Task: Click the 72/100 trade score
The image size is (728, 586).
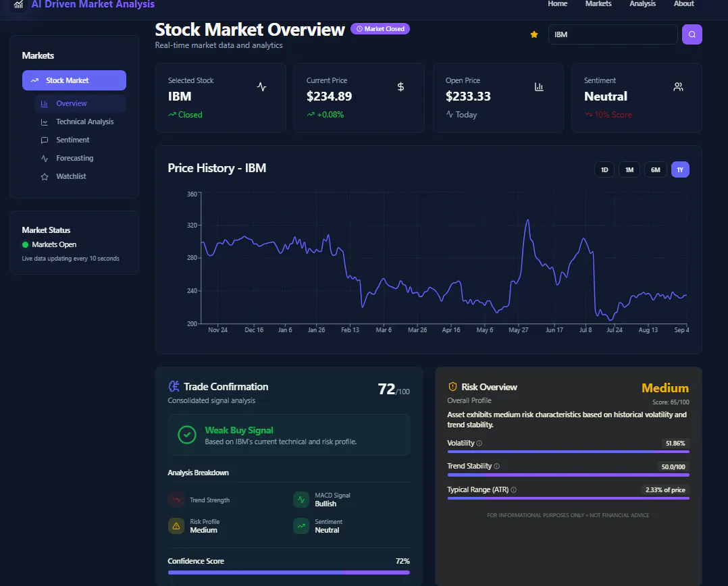Action: [x=394, y=389]
